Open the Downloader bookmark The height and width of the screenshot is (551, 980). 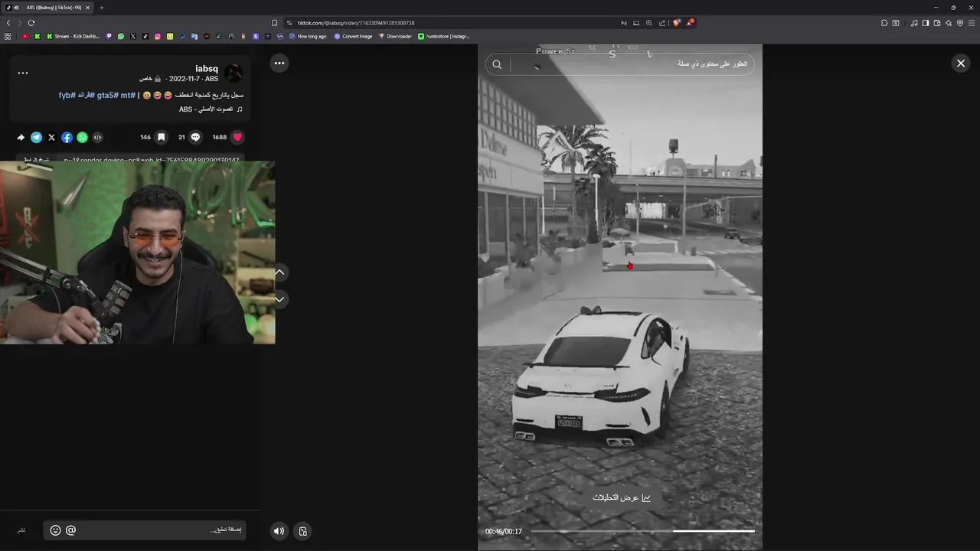tap(395, 36)
